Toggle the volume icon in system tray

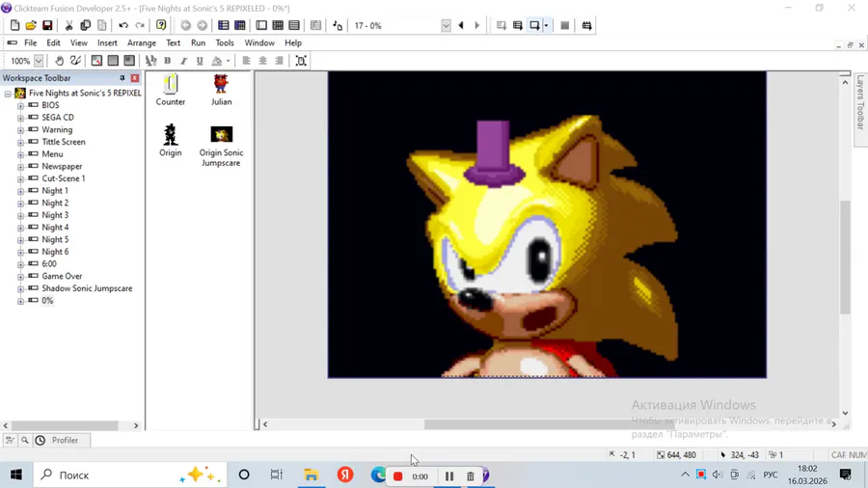[x=718, y=474]
